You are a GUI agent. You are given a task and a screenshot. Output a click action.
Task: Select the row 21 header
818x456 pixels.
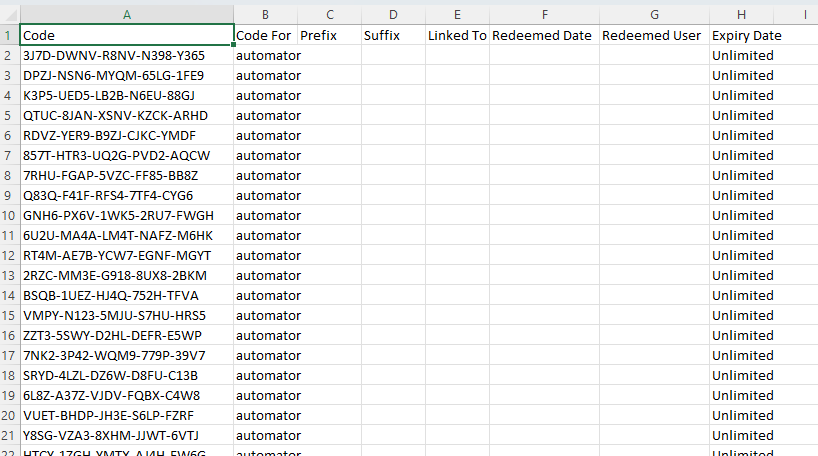[8, 435]
